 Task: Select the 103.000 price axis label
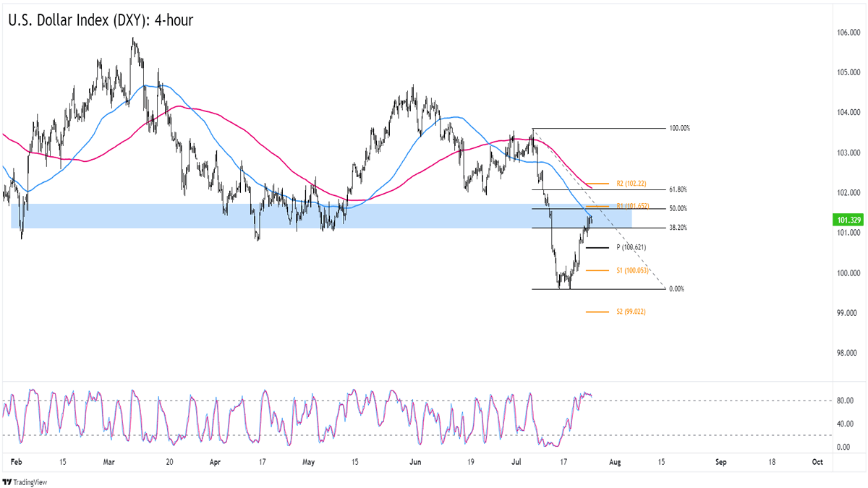pos(848,153)
